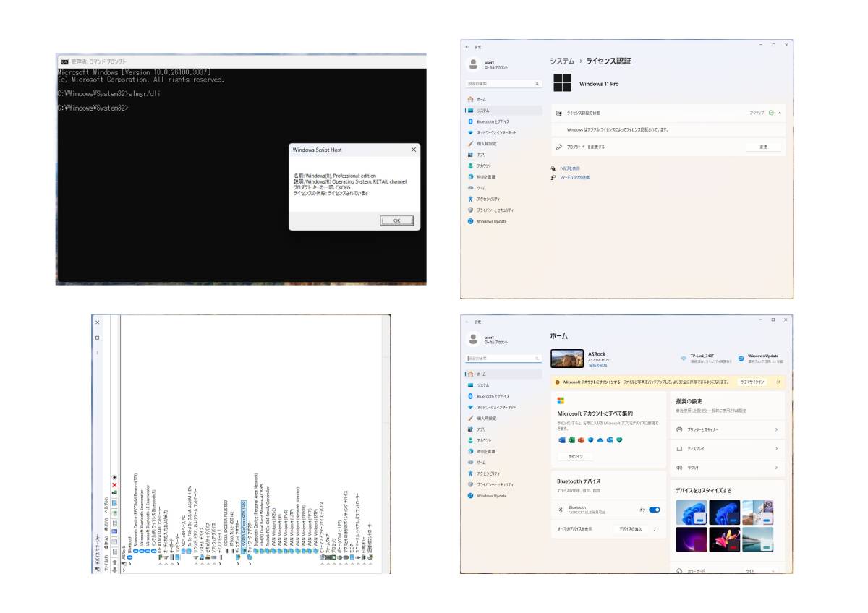Click the user1 account avatar in ホーム settings window
Image resolution: width=868 pixels, height=613 pixels.
(473, 339)
